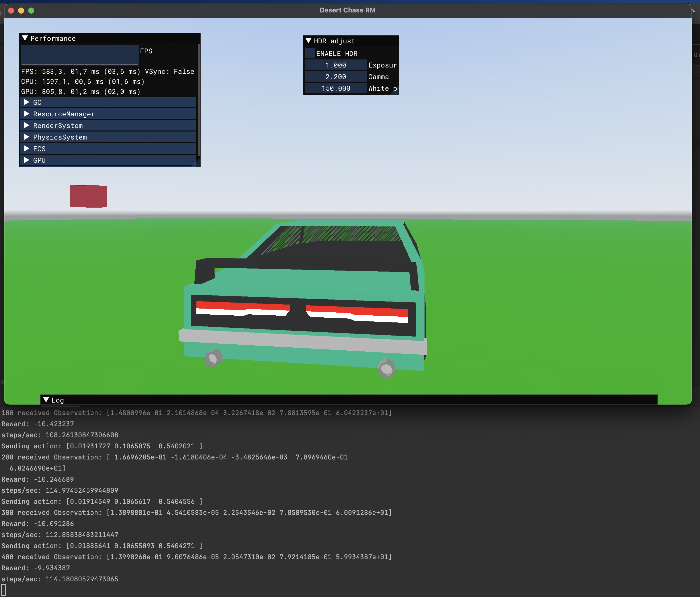Click the Performance panel scrollbar
Screen dimensions: 700x597
199,100
